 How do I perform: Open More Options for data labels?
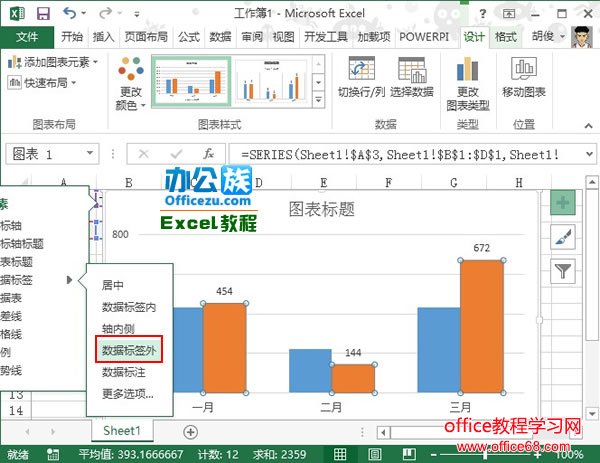click(x=127, y=393)
